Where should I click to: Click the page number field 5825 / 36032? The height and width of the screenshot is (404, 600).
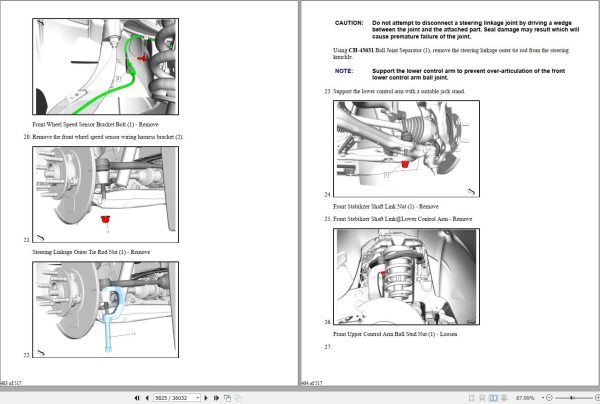coord(174,398)
